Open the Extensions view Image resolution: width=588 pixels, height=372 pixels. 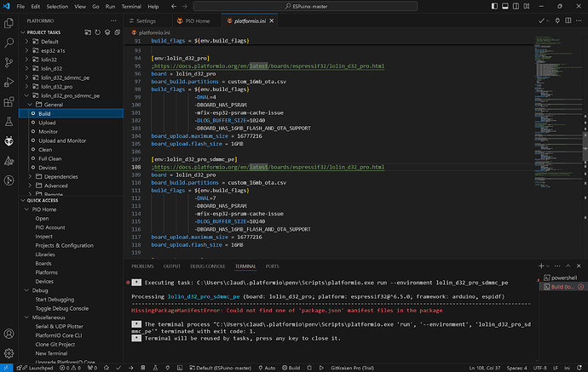coord(9,102)
